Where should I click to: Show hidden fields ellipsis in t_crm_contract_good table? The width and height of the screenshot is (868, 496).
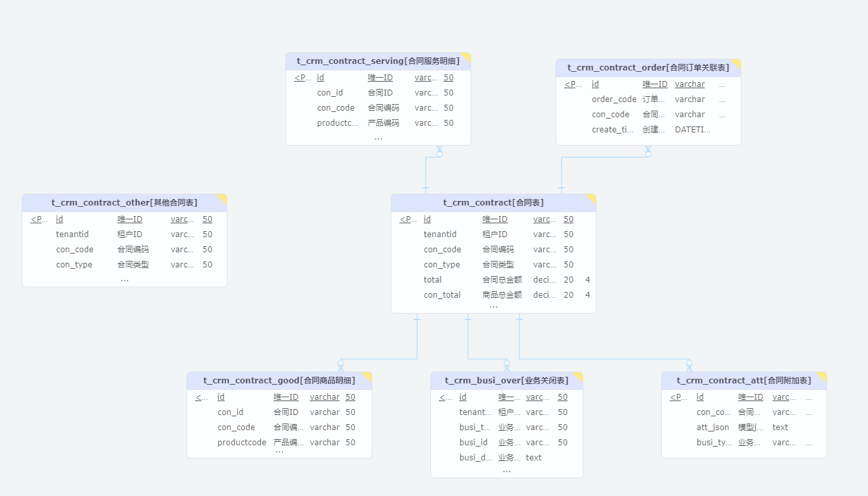click(x=279, y=452)
